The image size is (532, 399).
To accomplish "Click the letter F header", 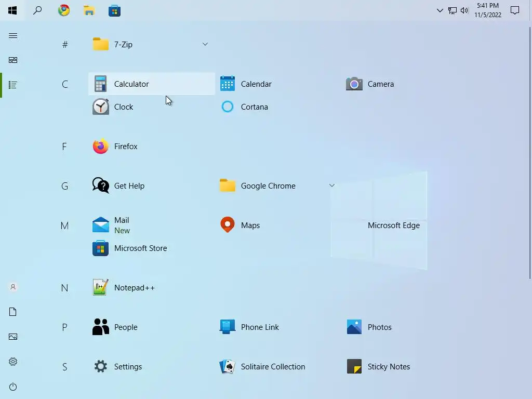I will click(65, 147).
